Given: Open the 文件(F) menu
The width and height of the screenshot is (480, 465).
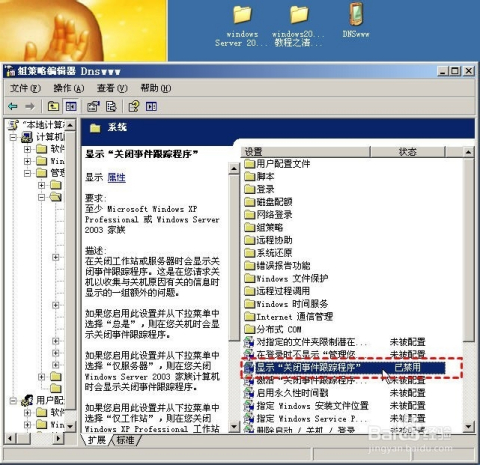Looking at the screenshot, I should point(25,88).
